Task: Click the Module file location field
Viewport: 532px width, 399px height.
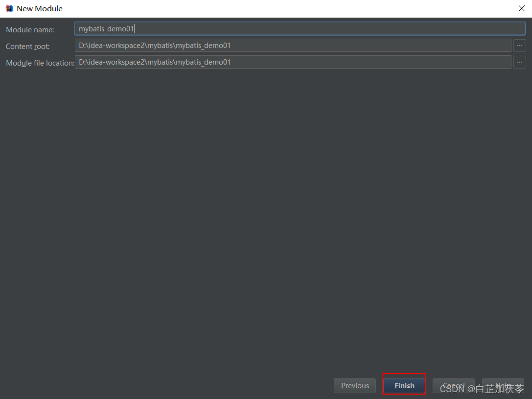Action: tap(293, 62)
